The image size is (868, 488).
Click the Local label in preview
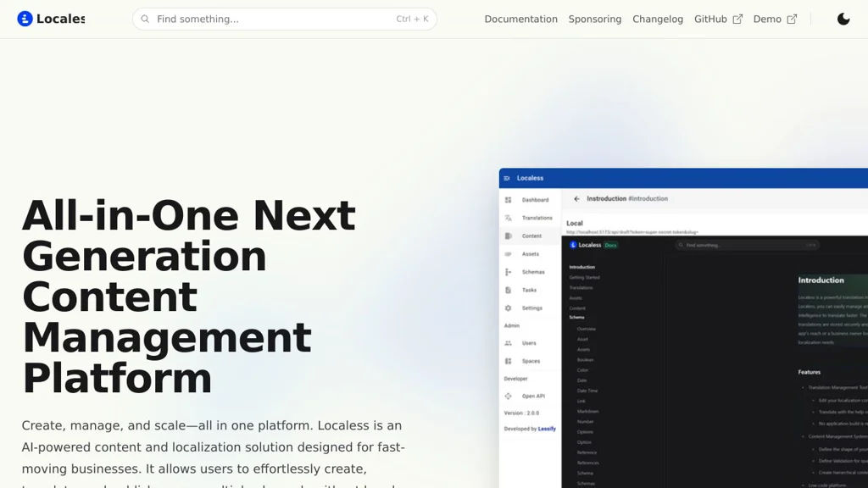[x=575, y=224]
